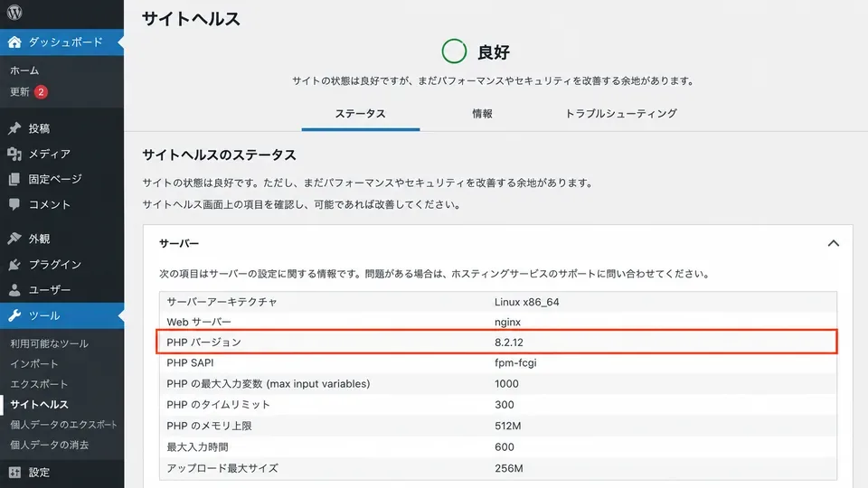This screenshot has width=868, height=488.
Task: Click the メディア icon
Action: coord(14,154)
